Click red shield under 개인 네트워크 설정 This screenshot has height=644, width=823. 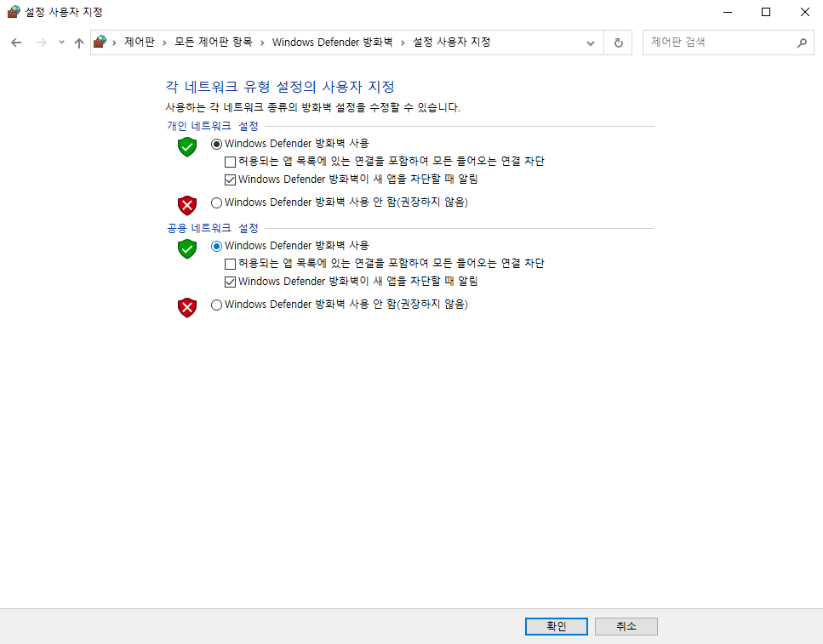(x=187, y=205)
